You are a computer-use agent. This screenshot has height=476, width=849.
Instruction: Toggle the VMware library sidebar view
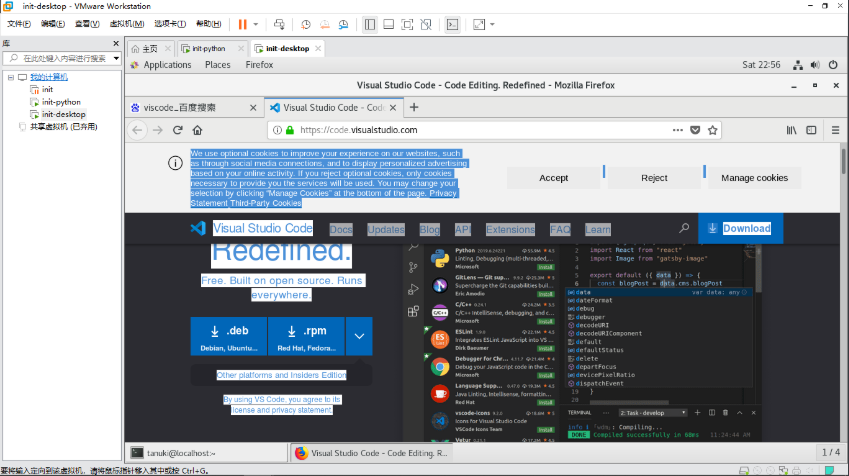pos(370,24)
